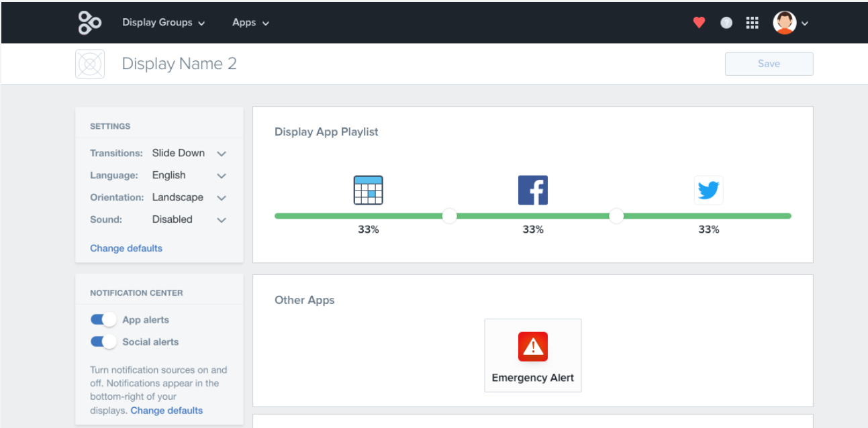Select the Facebook app icon in playlist
Image resolution: width=868 pixels, height=428 pixels.
click(x=533, y=190)
